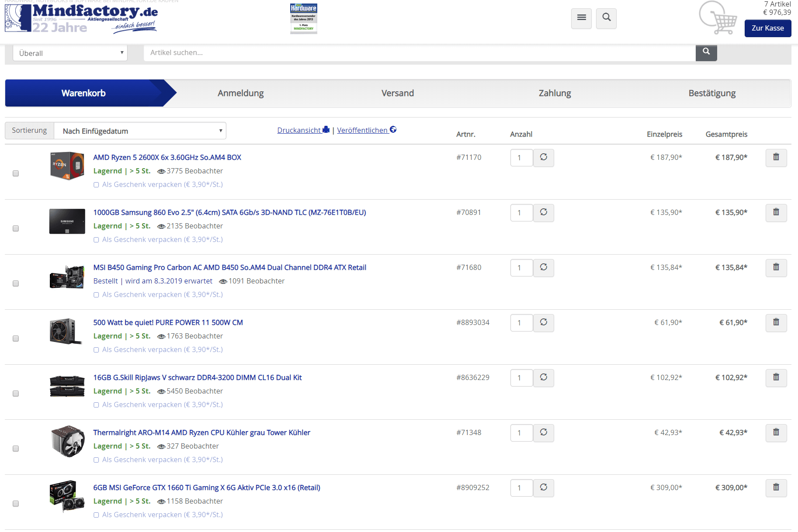
Task: Open AMD Ryzen 5 2600X product link
Action: [167, 157]
